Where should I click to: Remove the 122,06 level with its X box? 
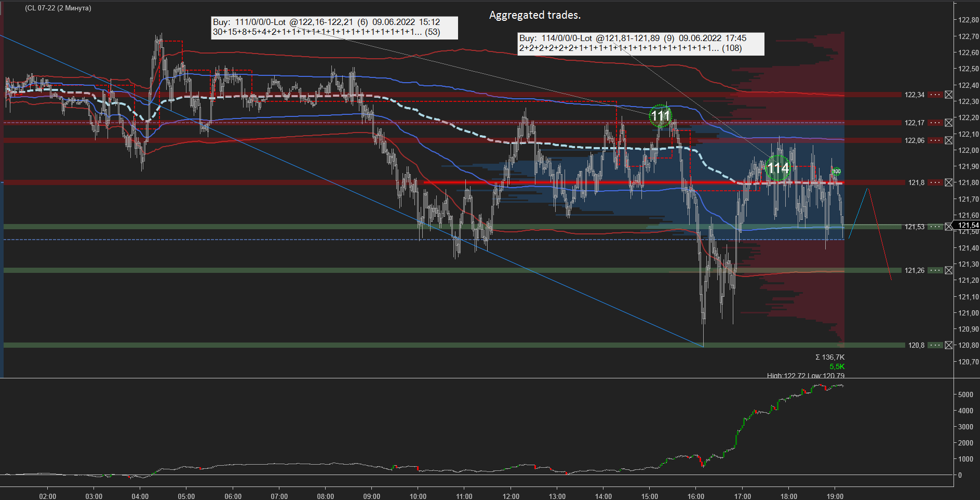coord(948,140)
